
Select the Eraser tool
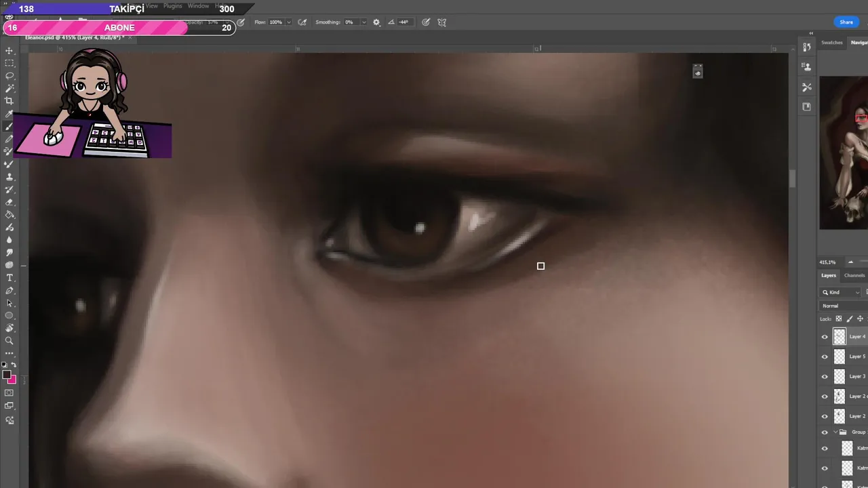9,202
